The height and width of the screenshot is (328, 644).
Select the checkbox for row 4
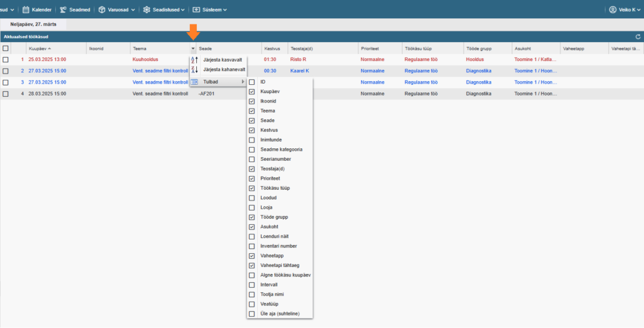6,94
